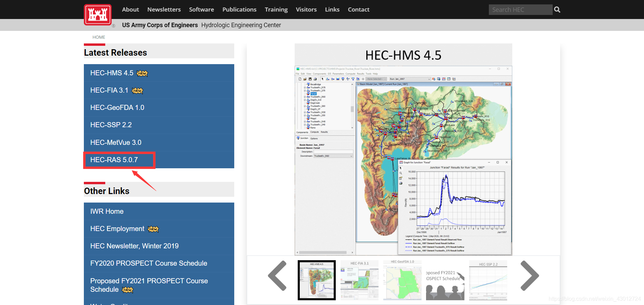
Task: Open Proposed FY2021 PROSPECT Course Schedule link
Action: [159, 285]
